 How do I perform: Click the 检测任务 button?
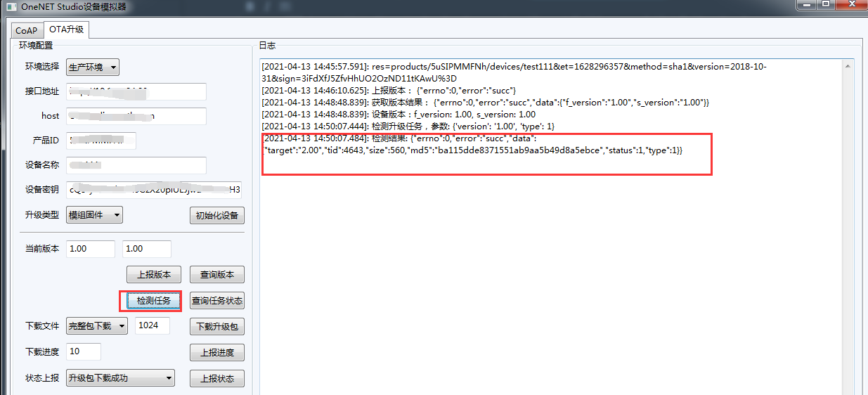coord(154,300)
